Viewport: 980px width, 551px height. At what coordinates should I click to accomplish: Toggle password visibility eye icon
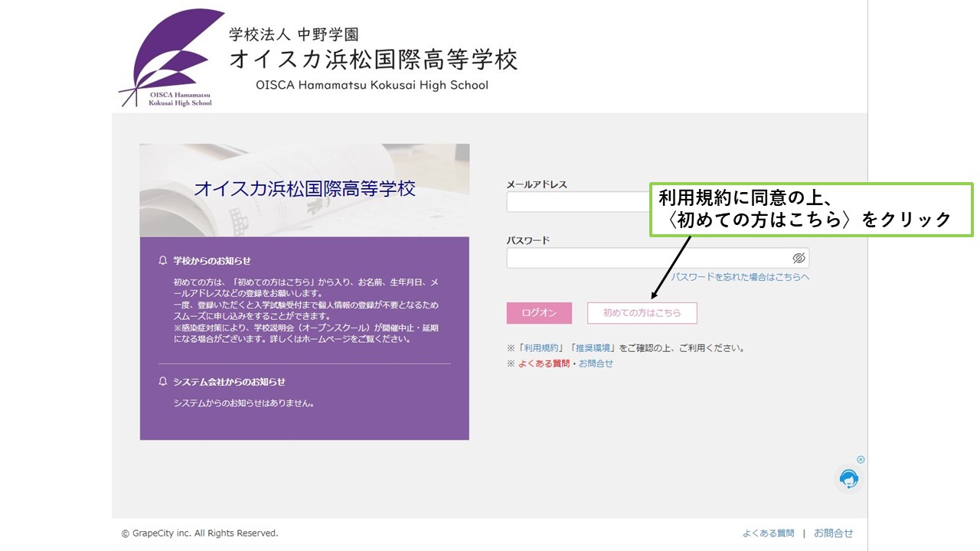click(x=799, y=258)
